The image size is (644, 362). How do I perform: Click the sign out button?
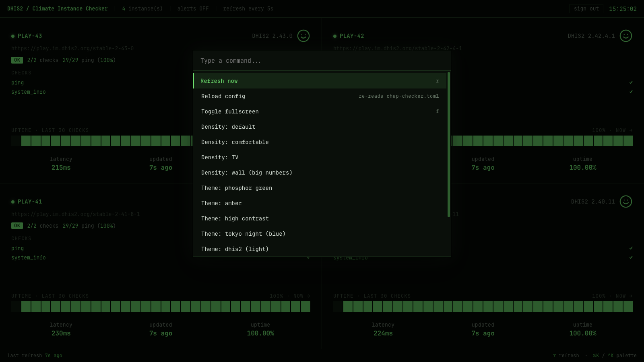pyautogui.click(x=586, y=9)
